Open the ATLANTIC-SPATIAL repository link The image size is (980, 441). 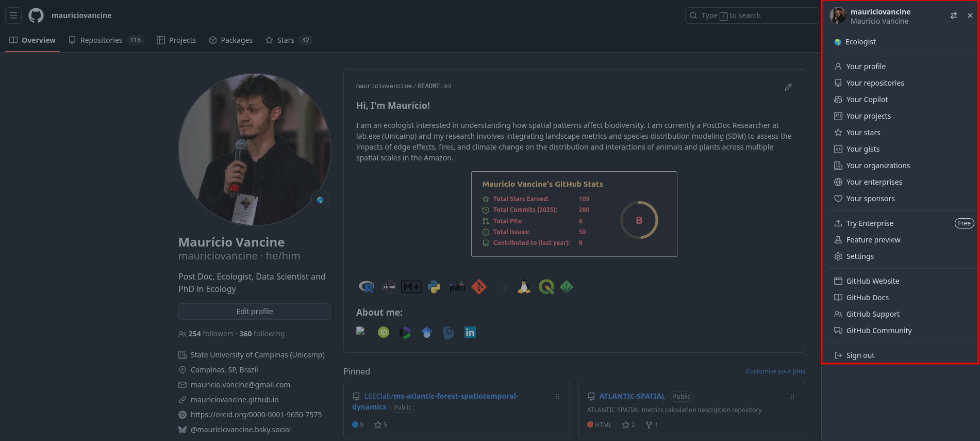632,396
